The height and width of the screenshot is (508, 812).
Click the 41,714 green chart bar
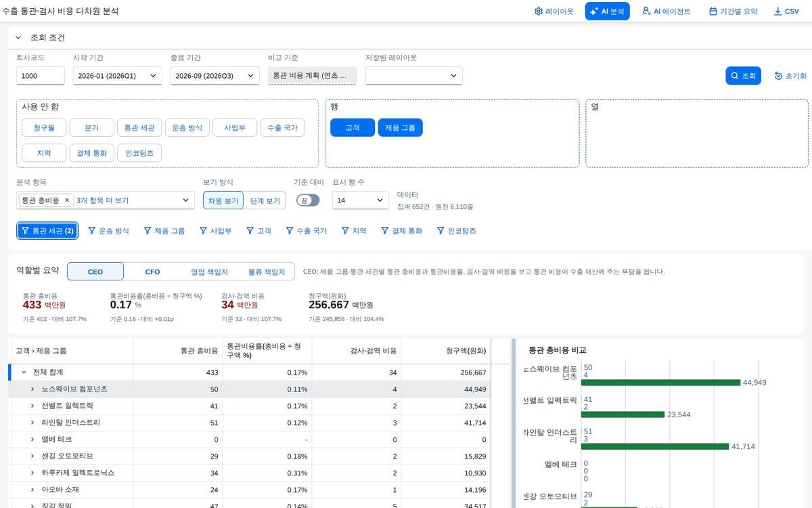(656, 446)
